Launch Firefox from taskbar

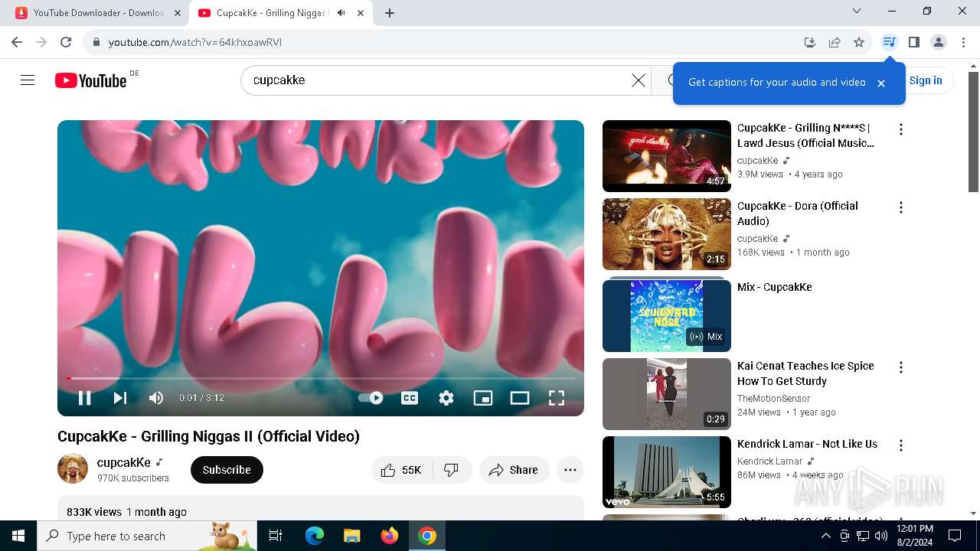390,536
